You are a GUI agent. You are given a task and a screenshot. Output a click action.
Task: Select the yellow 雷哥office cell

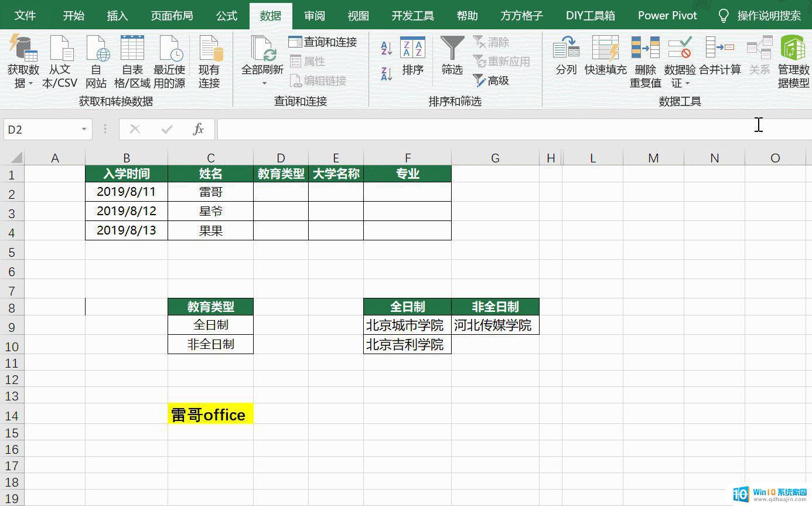211,415
